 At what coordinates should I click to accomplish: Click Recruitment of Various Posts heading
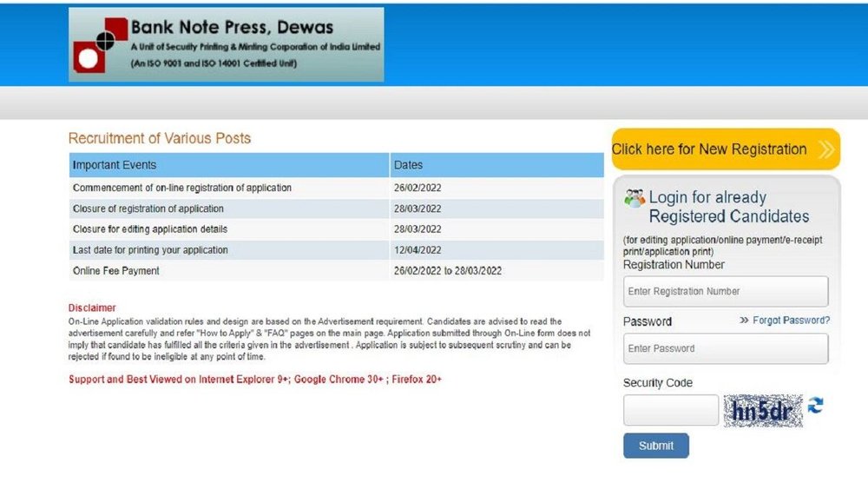click(x=160, y=138)
